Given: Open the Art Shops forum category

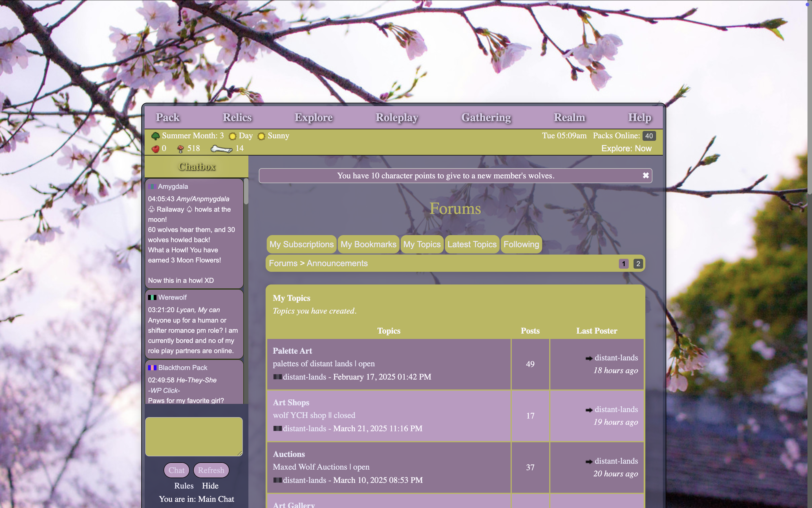Looking at the screenshot, I should 291,402.
